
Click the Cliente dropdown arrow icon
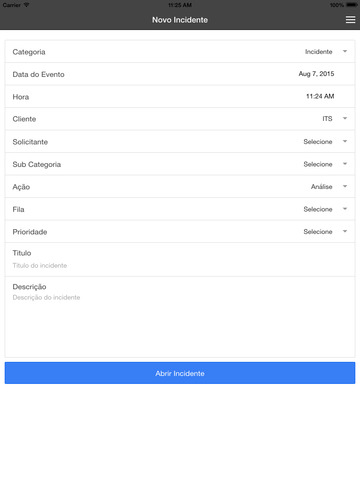pyautogui.click(x=345, y=118)
